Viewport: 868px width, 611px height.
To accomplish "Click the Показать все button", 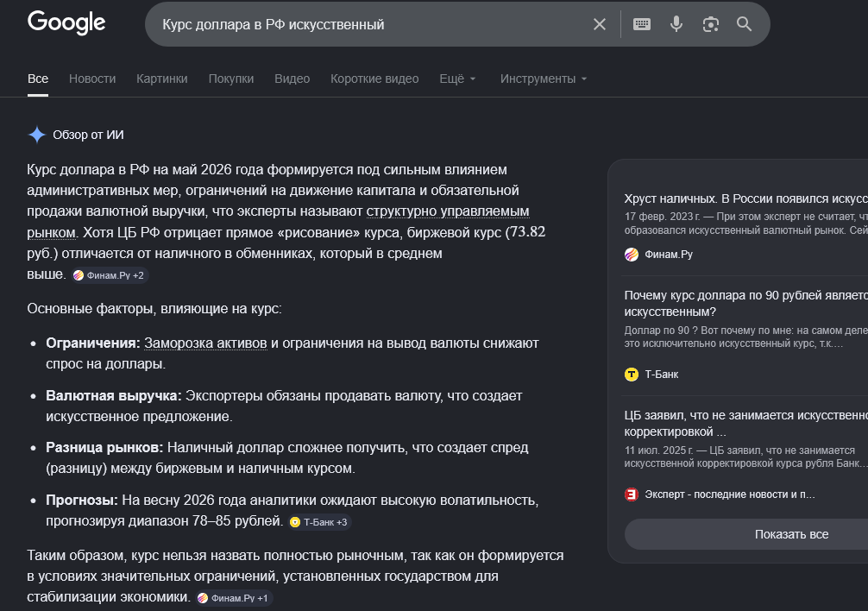I will pos(791,534).
